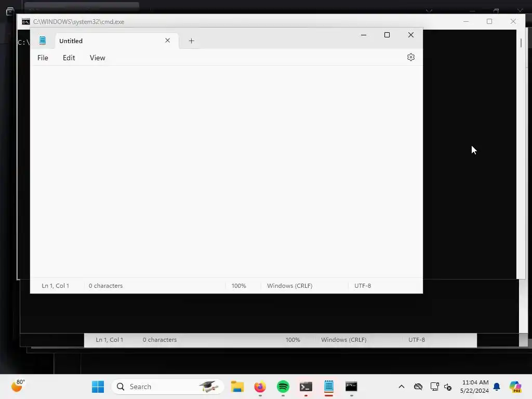The width and height of the screenshot is (532, 399).
Task: Click 0 characters in background Notepad status bar
Action: [159, 340]
